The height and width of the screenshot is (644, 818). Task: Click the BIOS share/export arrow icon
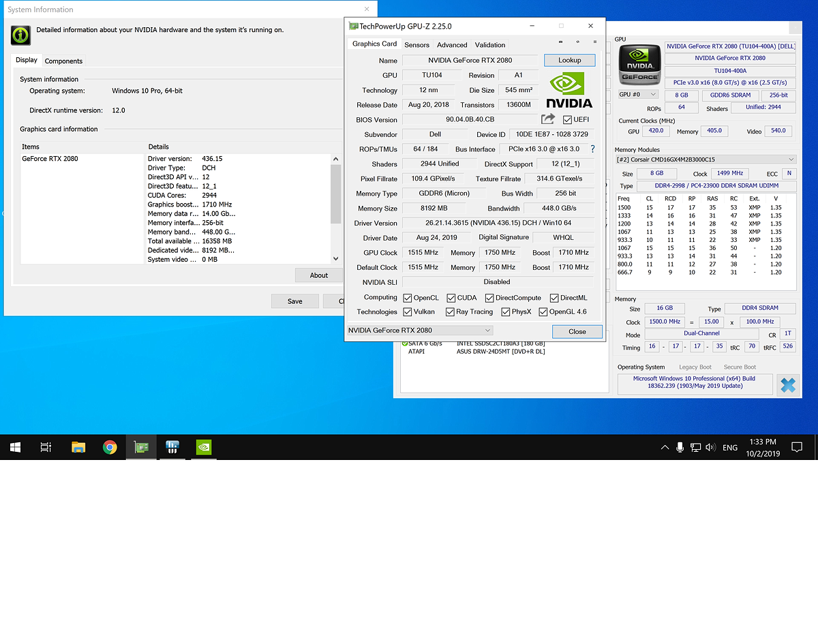pos(548,119)
